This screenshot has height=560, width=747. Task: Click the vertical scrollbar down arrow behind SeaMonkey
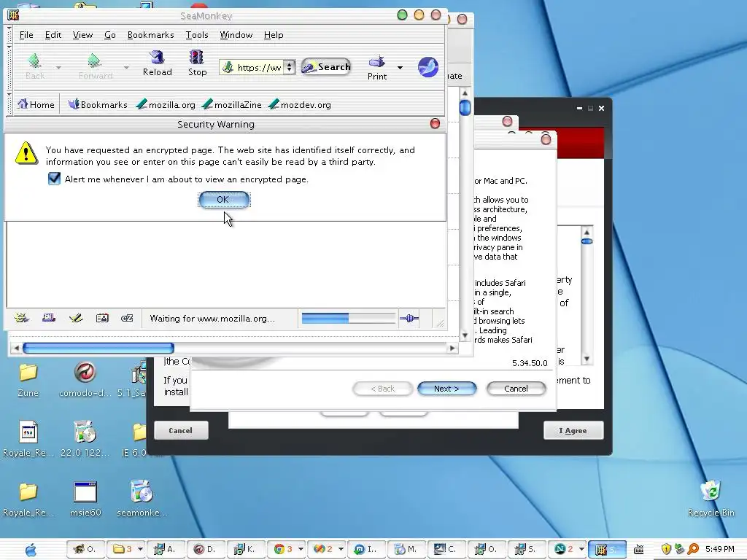465,335
